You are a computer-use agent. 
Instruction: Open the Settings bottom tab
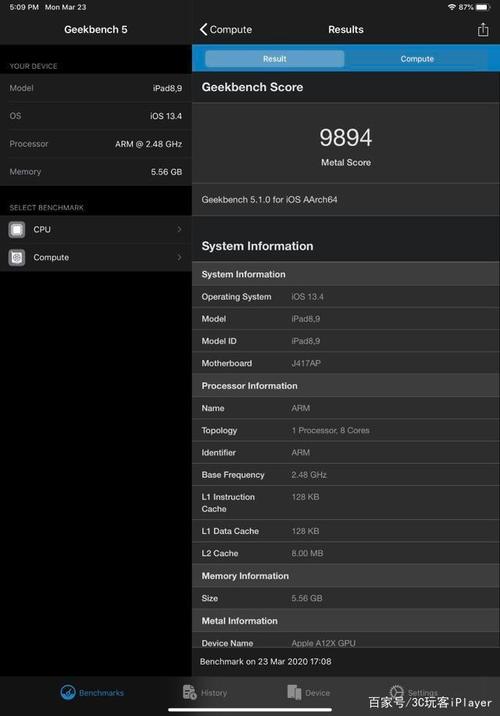click(413, 692)
